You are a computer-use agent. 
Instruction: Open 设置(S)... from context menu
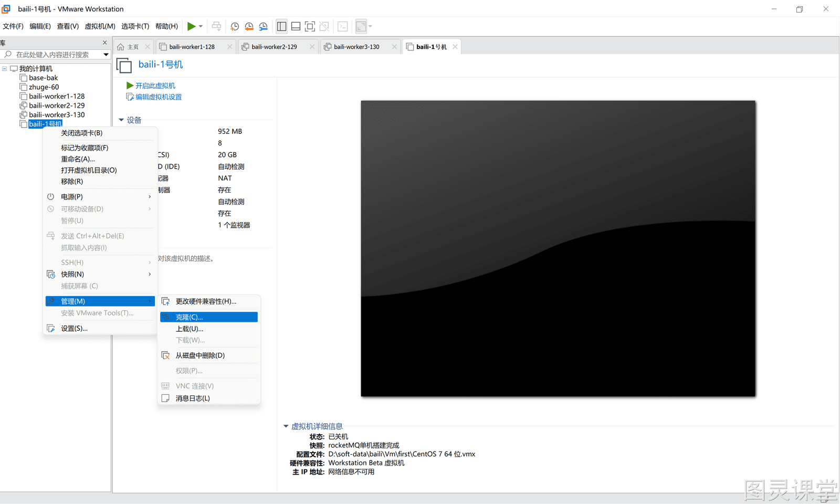(x=101, y=329)
